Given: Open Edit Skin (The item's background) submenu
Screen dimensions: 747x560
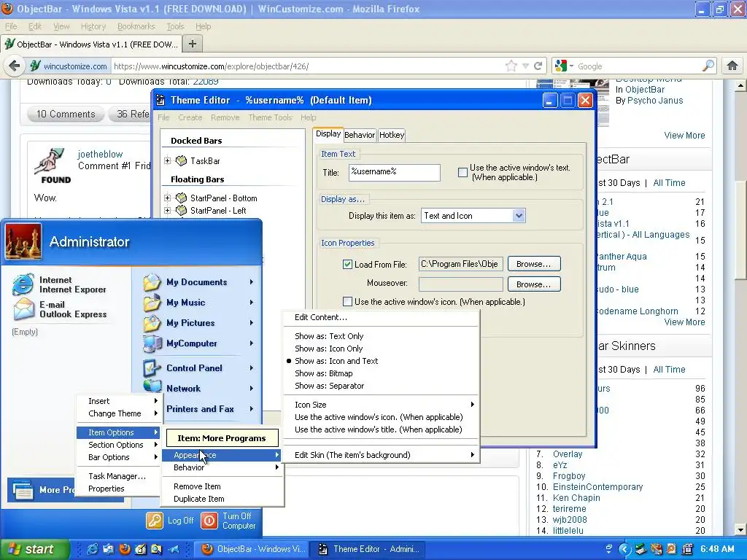Looking at the screenshot, I should pyautogui.click(x=381, y=455).
